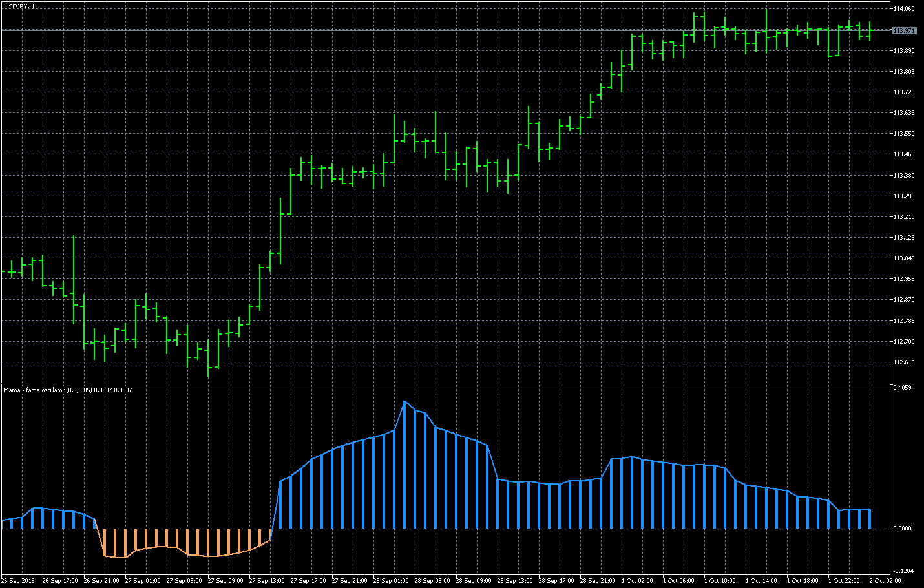
Task: Select the 113.890 price level label
Action: 904,50
